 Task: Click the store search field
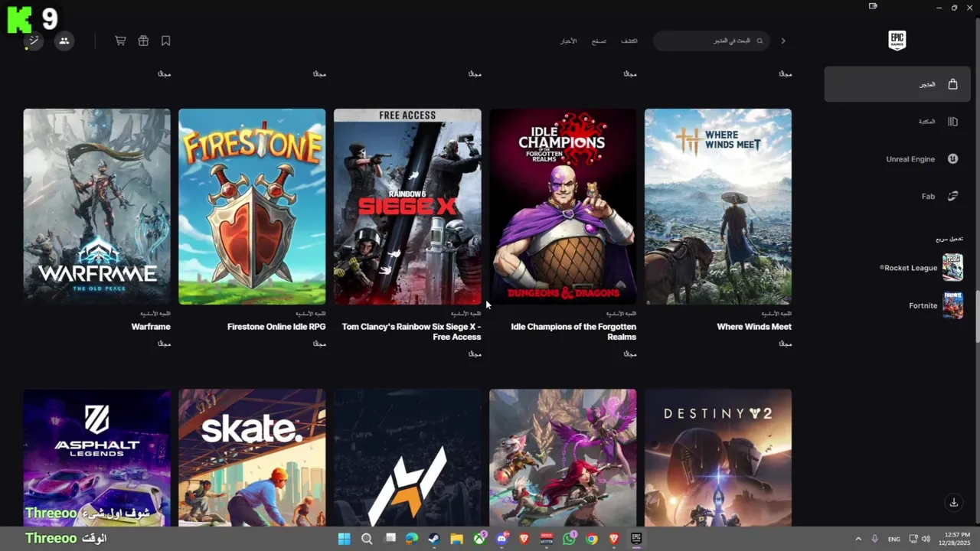click(711, 41)
